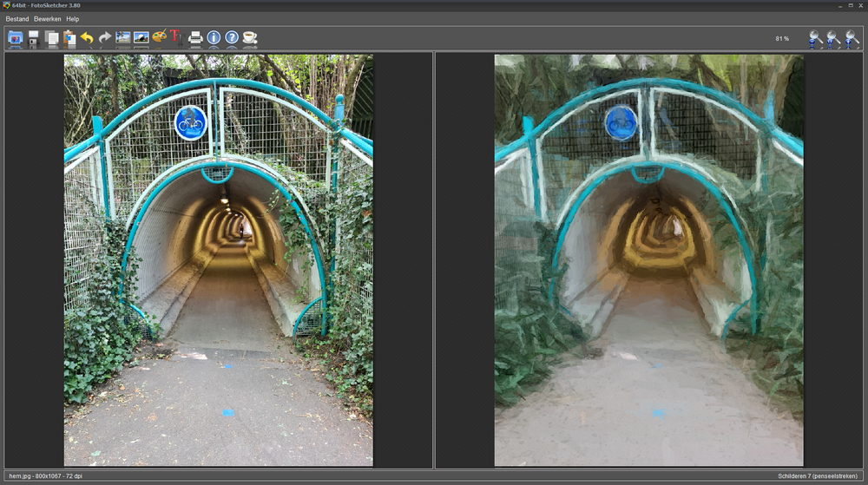Click the coffee cup donate icon
Image resolution: width=868 pixels, height=485 pixels.
coord(250,37)
